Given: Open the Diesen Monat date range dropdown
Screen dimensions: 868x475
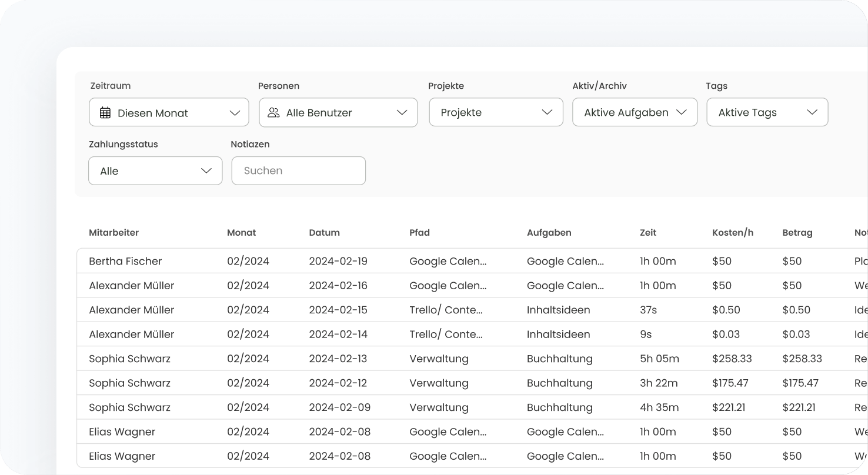Looking at the screenshot, I should pyautogui.click(x=169, y=112).
